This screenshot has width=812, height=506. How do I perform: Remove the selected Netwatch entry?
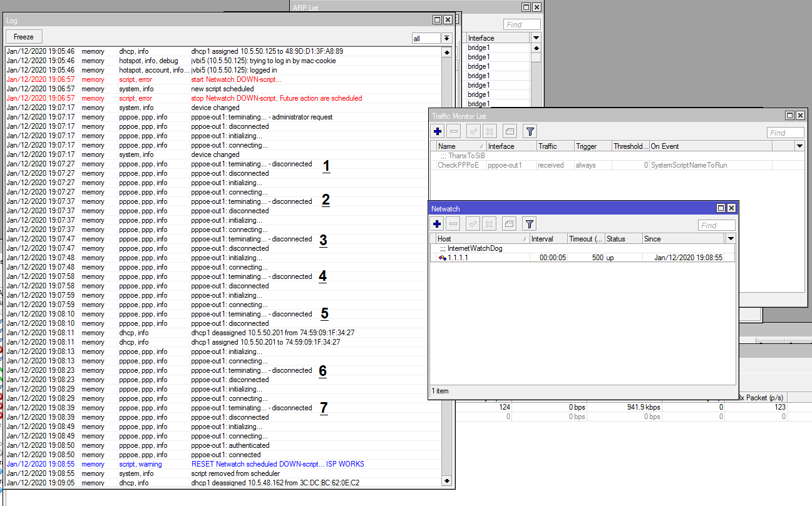[x=454, y=223]
